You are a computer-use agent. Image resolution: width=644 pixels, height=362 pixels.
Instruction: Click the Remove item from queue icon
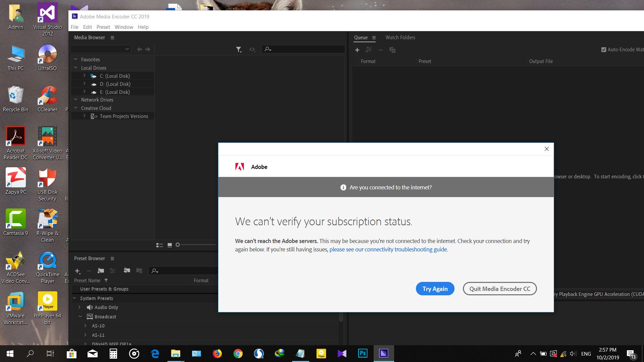(x=380, y=50)
